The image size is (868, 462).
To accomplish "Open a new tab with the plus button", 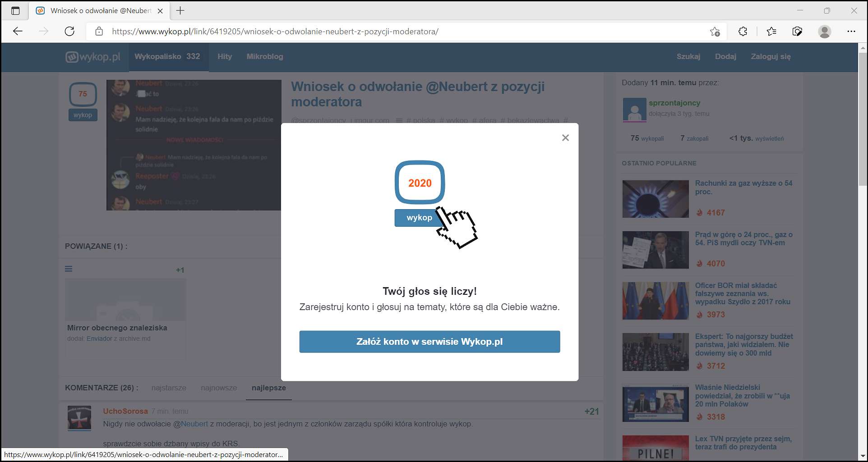I will pyautogui.click(x=180, y=11).
